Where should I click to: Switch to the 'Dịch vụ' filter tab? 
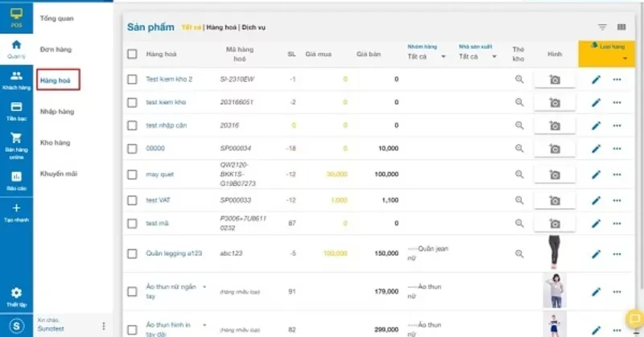tap(254, 27)
